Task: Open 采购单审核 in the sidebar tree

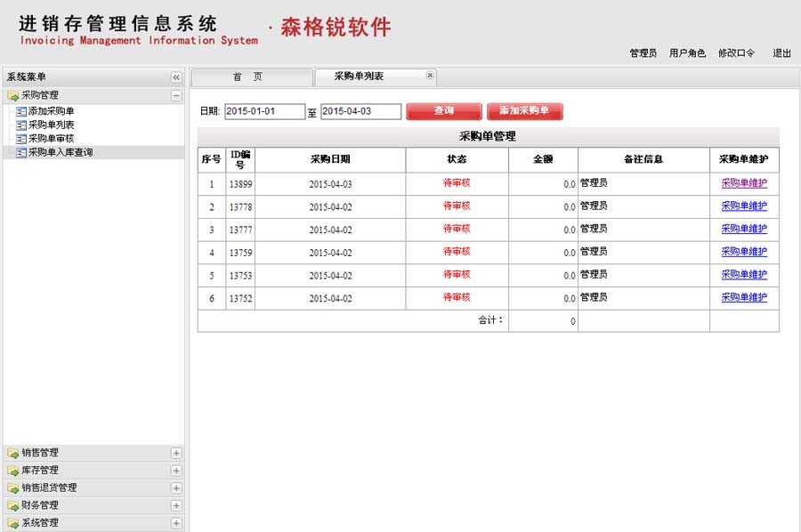Action: [x=51, y=139]
